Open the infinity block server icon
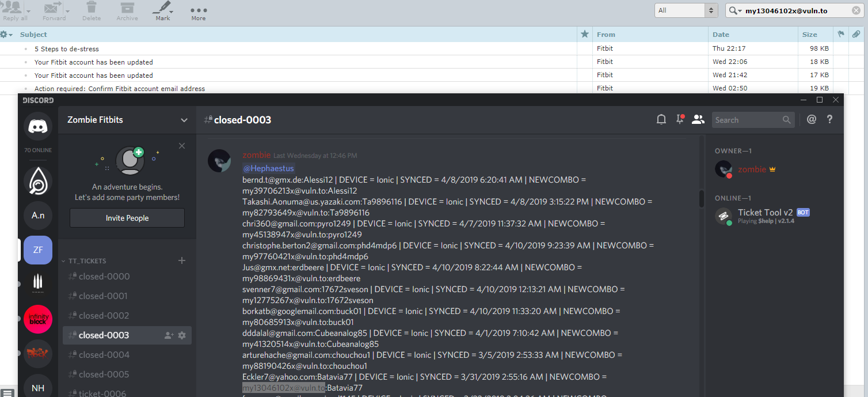Image resolution: width=868 pixels, height=397 pixels. [x=38, y=319]
